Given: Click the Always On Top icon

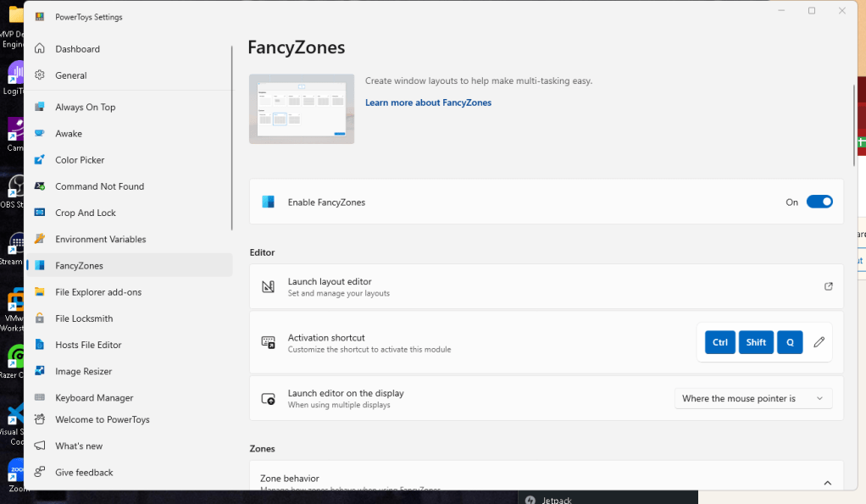Looking at the screenshot, I should (40, 107).
